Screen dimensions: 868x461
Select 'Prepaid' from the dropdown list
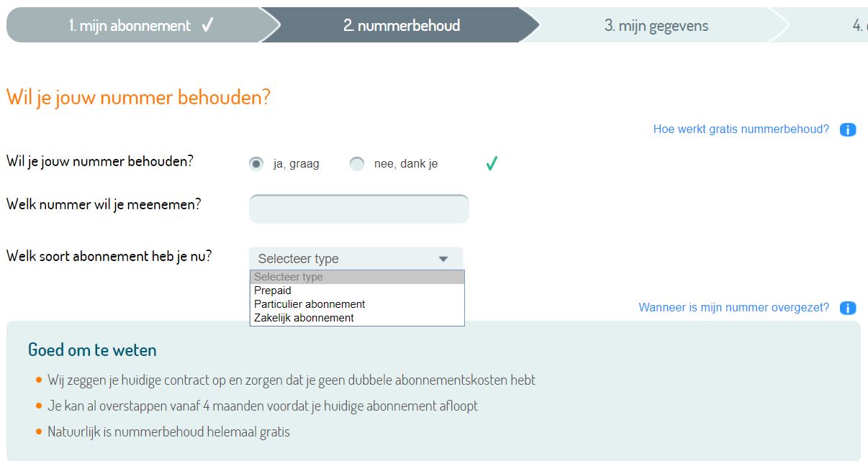(272, 290)
